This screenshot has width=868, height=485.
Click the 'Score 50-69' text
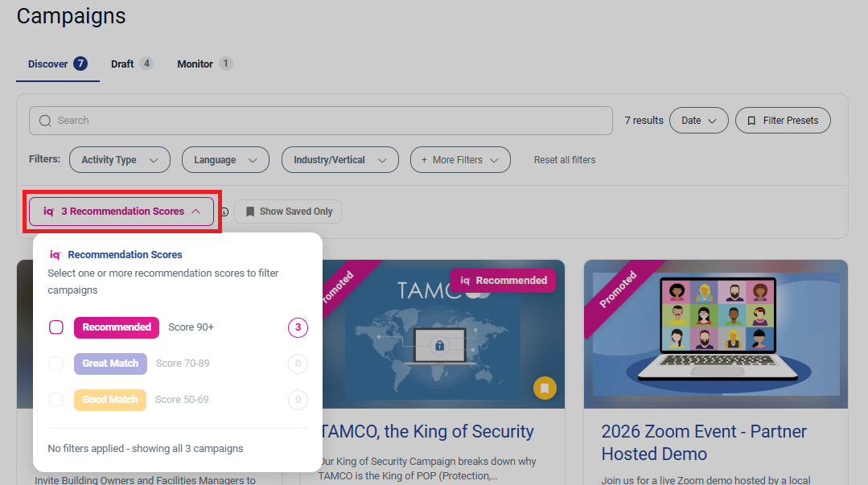(x=182, y=400)
